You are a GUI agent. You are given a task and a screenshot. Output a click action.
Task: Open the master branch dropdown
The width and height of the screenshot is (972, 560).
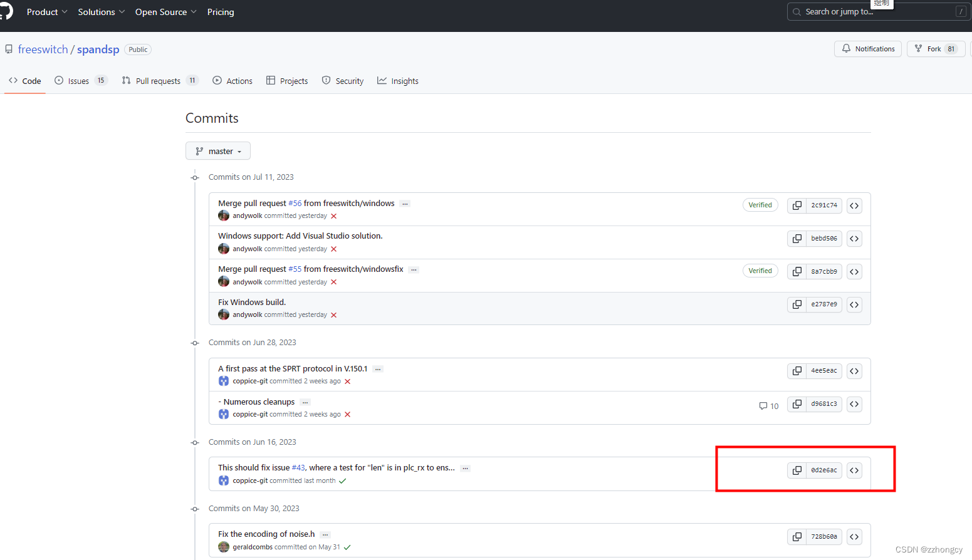pos(218,151)
